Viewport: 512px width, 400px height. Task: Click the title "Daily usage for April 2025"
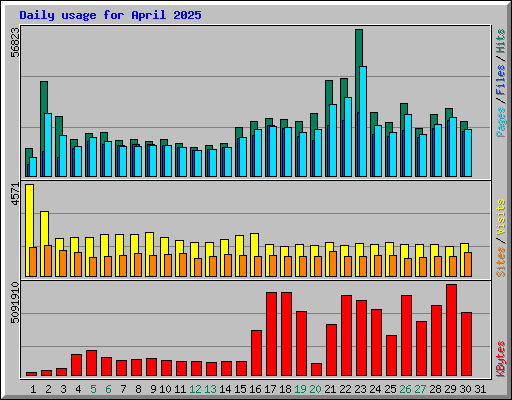[110, 15]
